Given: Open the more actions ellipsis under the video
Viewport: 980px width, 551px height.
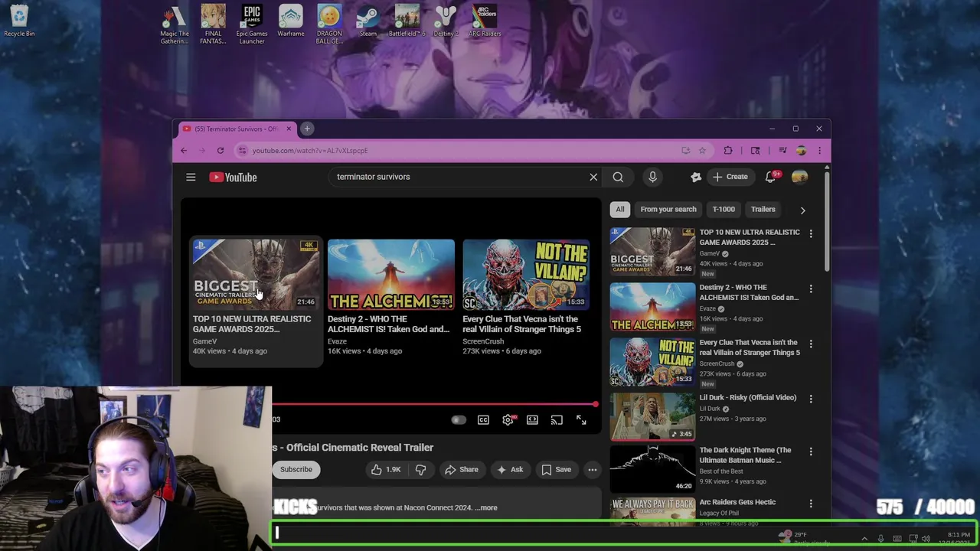Looking at the screenshot, I should (x=593, y=469).
